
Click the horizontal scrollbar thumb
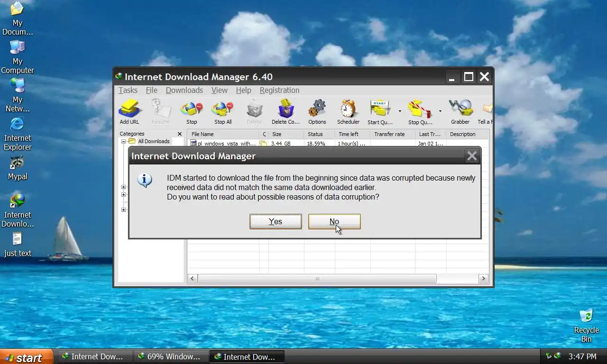pos(317,279)
